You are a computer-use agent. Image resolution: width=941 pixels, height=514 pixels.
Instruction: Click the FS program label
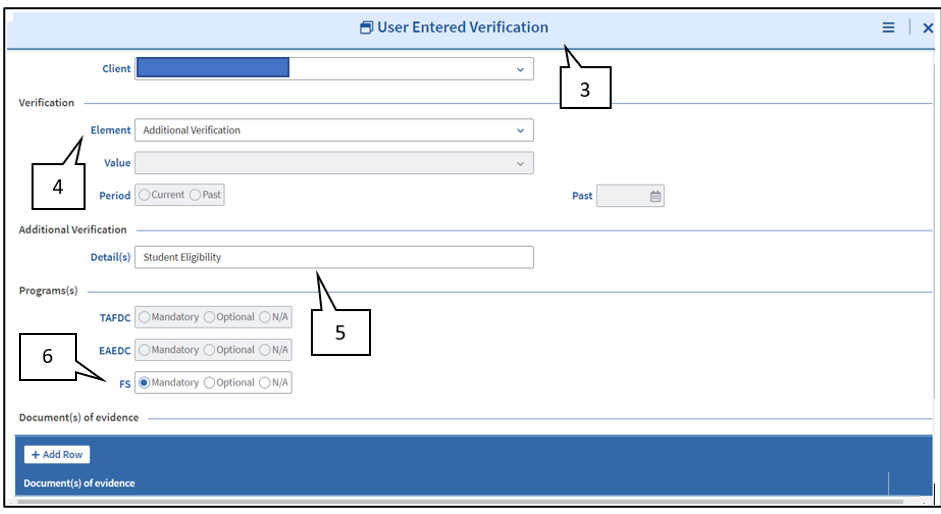[125, 384]
